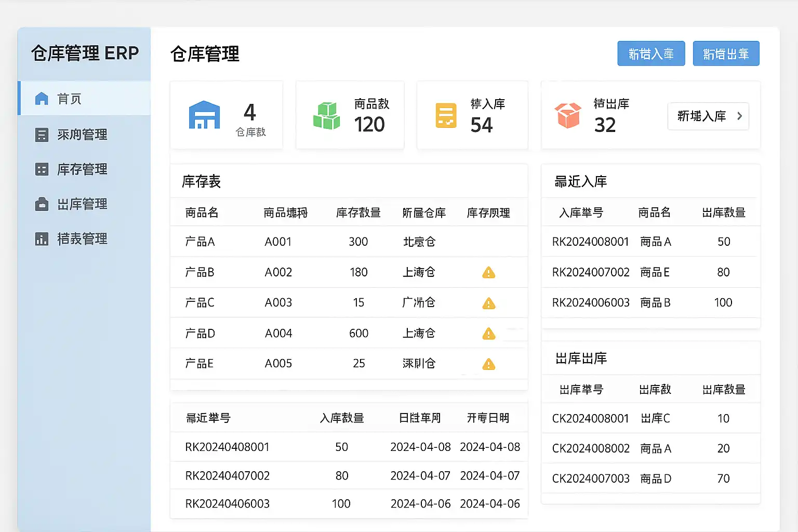
Task: Click the 库存管理 grid icon
Action: tap(42, 169)
